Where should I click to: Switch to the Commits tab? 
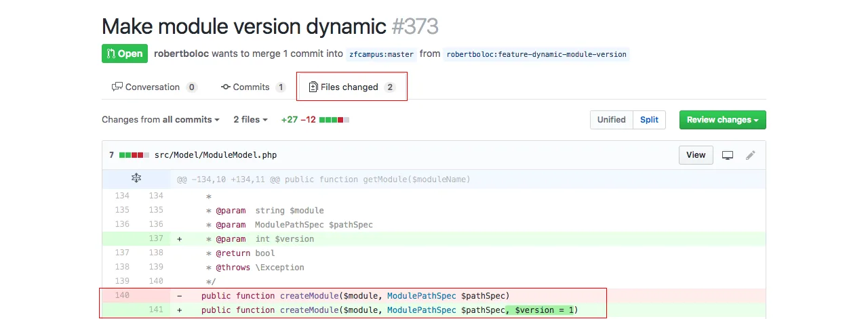[253, 87]
